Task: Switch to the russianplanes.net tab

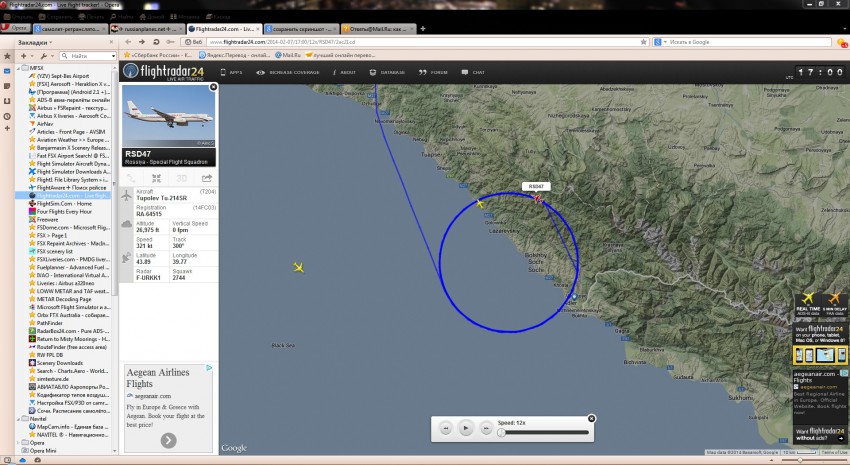Action: click(147, 29)
